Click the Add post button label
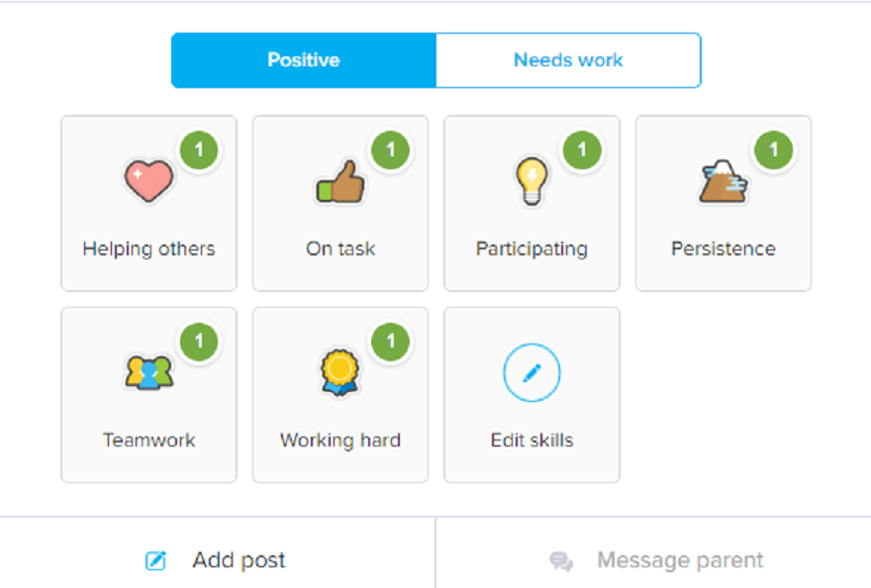871x588 pixels. 239,560
